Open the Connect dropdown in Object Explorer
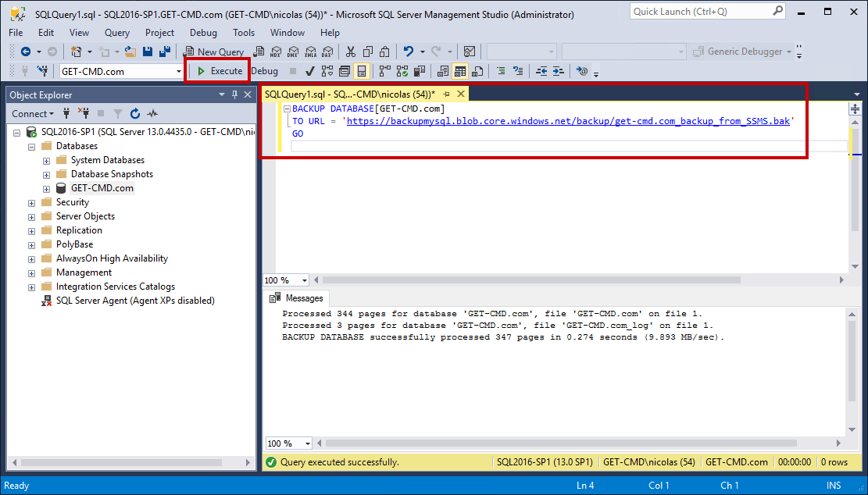This screenshot has height=495, width=868. (x=33, y=113)
